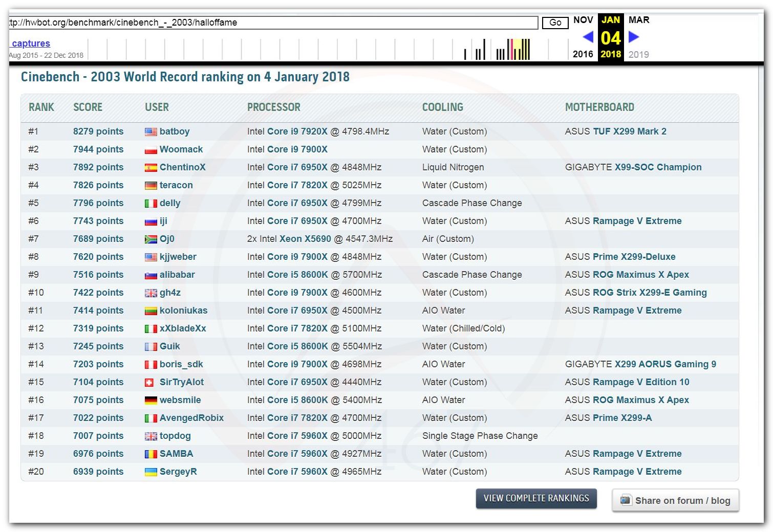This screenshot has width=773, height=532.
Task: Click the Share on forum / blog button
Action: click(x=675, y=501)
